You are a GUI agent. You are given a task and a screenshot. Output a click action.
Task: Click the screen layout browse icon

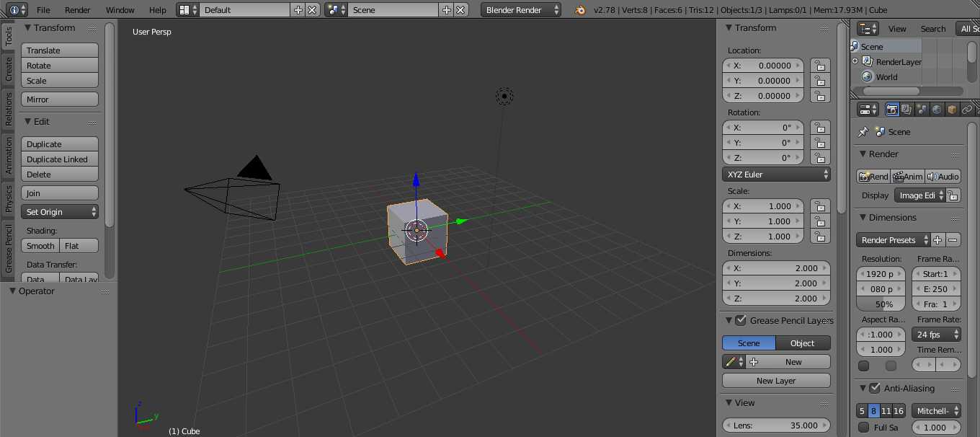click(x=187, y=10)
